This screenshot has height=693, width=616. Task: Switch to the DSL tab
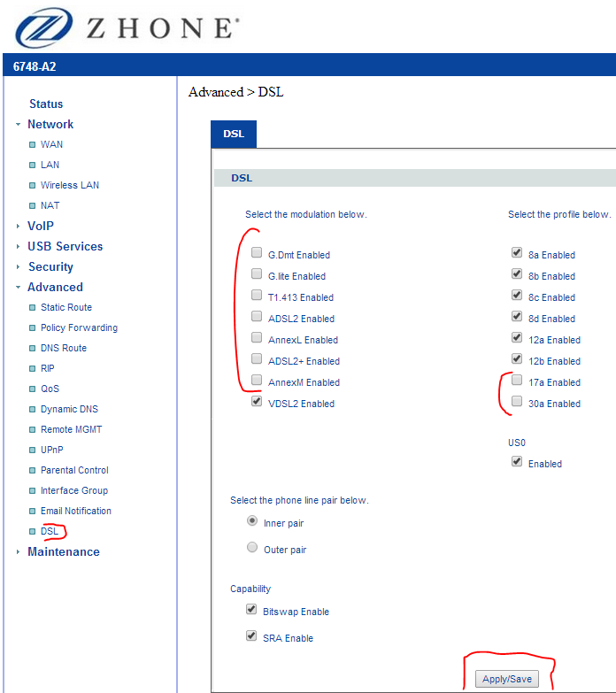point(234,135)
